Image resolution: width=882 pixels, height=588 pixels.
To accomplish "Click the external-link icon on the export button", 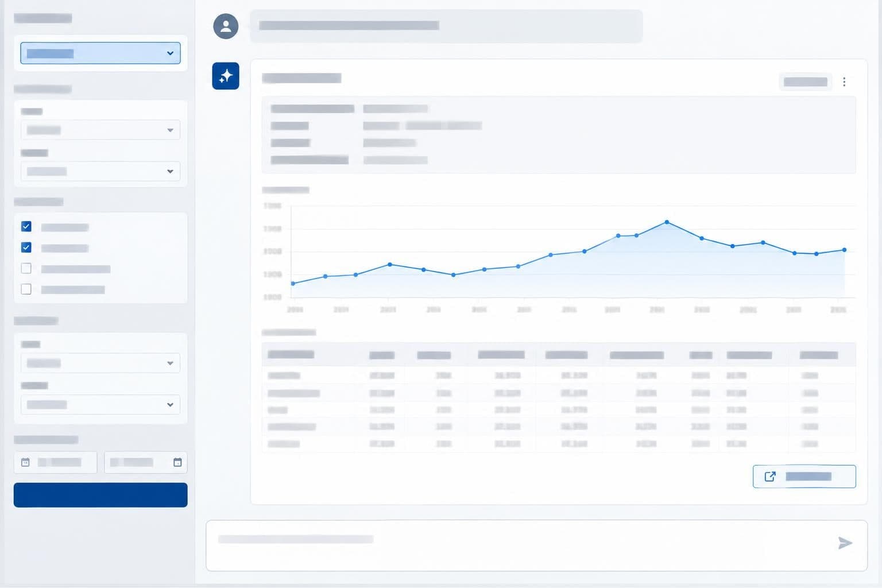I will pyautogui.click(x=770, y=476).
